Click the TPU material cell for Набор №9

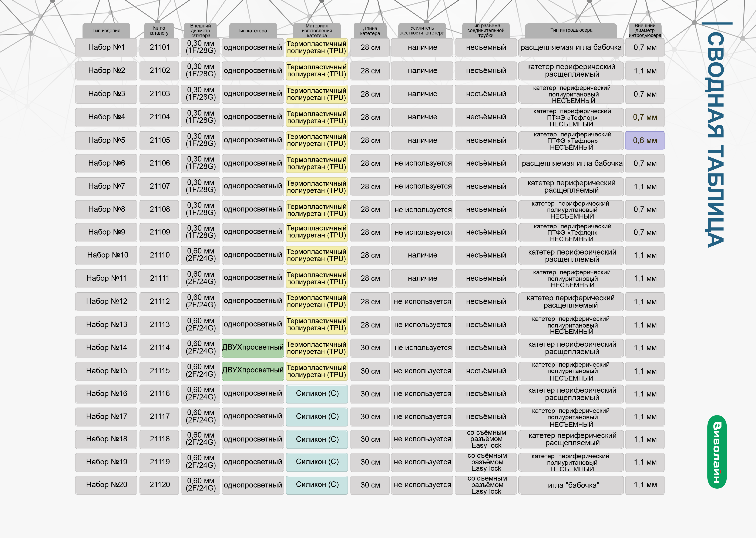click(317, 232)
